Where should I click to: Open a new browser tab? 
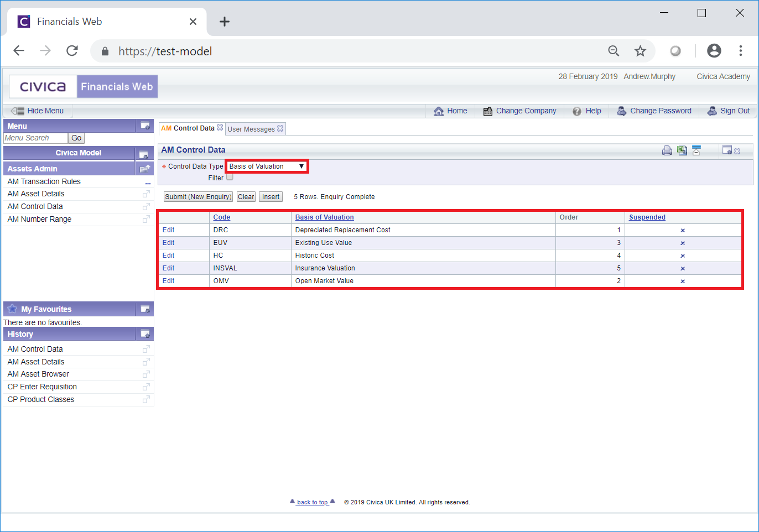(224, 22)
